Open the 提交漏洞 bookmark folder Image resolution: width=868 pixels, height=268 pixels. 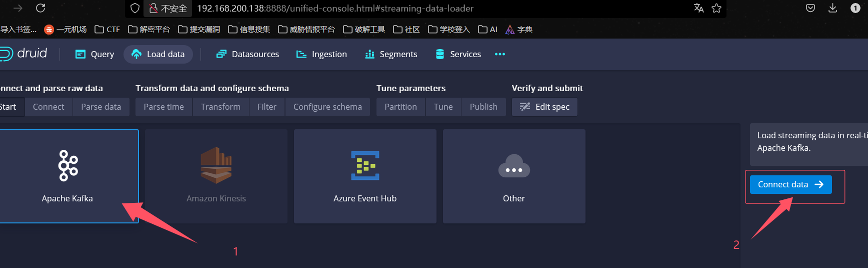[x=199, y=30]
